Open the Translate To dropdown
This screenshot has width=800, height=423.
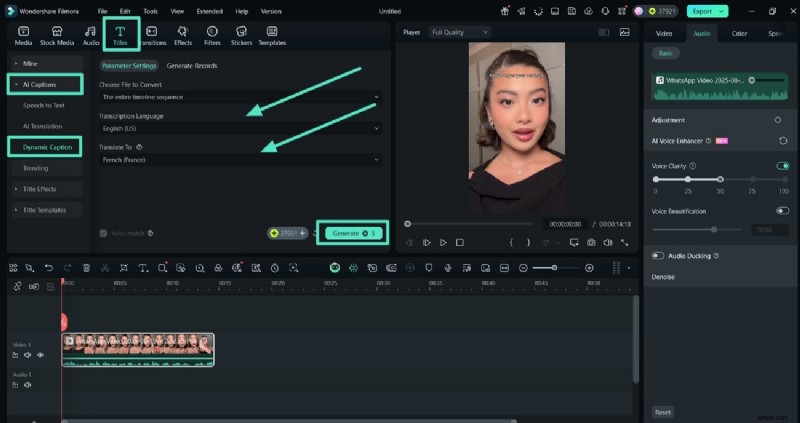click(x=240, y=160)
